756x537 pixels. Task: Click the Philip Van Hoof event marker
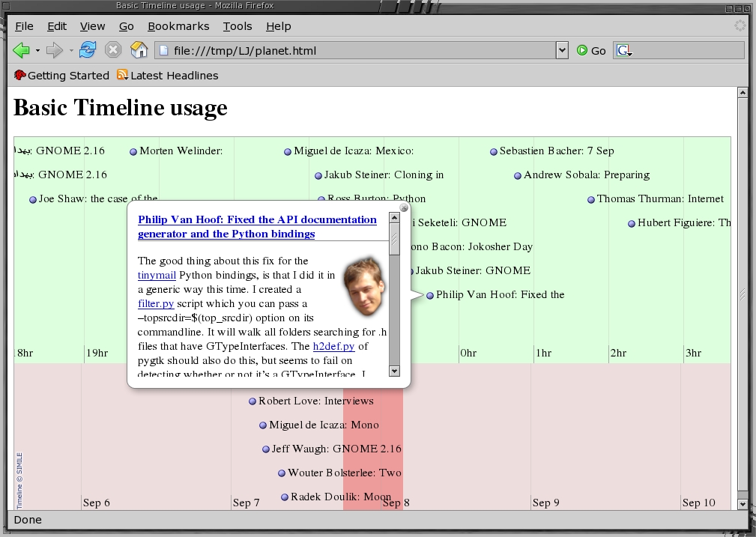pos(430,296)
